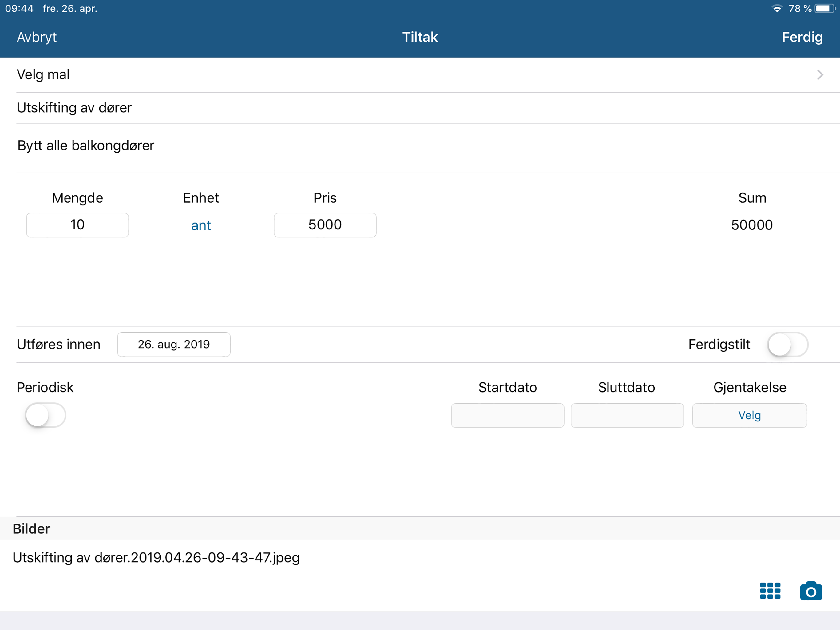Image resolution: width=840 pixels, height=630 pixels.
Task: Tap the Gjentakelse label
Action: (x=750, y=388)
